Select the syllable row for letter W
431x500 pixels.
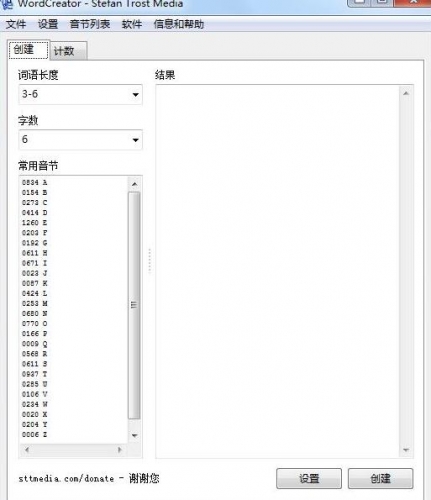click(x=34, y=404)
